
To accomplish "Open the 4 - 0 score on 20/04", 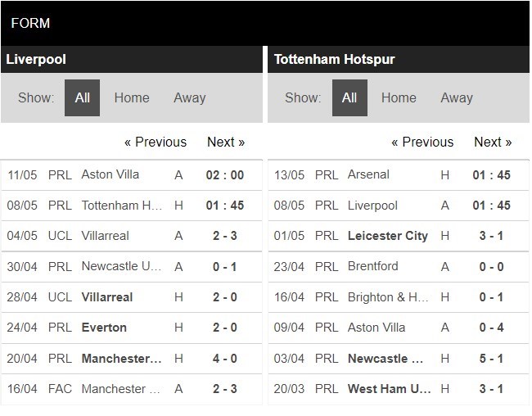I will pyautogui.click(x=225, y=359).
